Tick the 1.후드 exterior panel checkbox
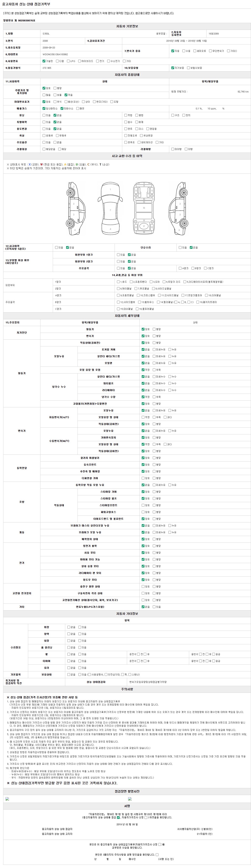 [118, 282]
